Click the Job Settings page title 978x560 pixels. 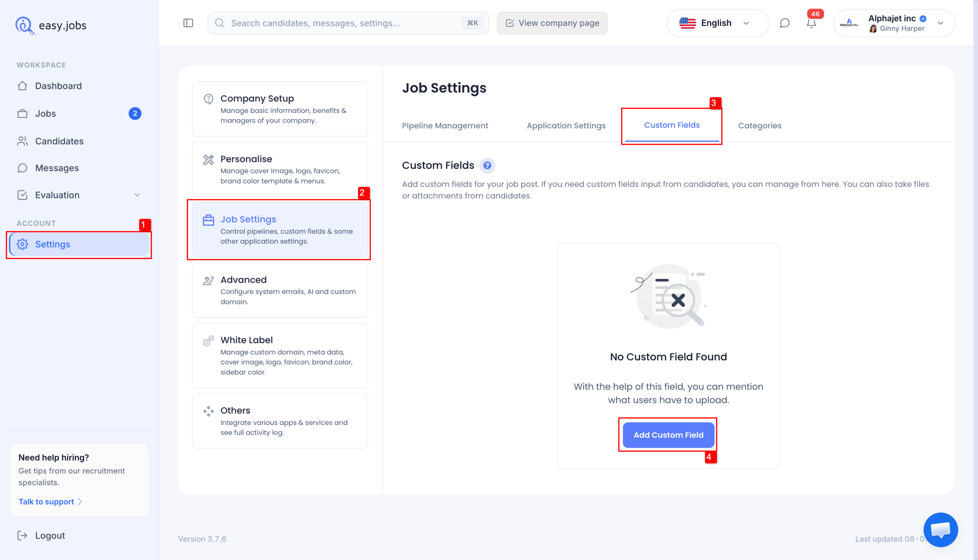click(444, 88)
